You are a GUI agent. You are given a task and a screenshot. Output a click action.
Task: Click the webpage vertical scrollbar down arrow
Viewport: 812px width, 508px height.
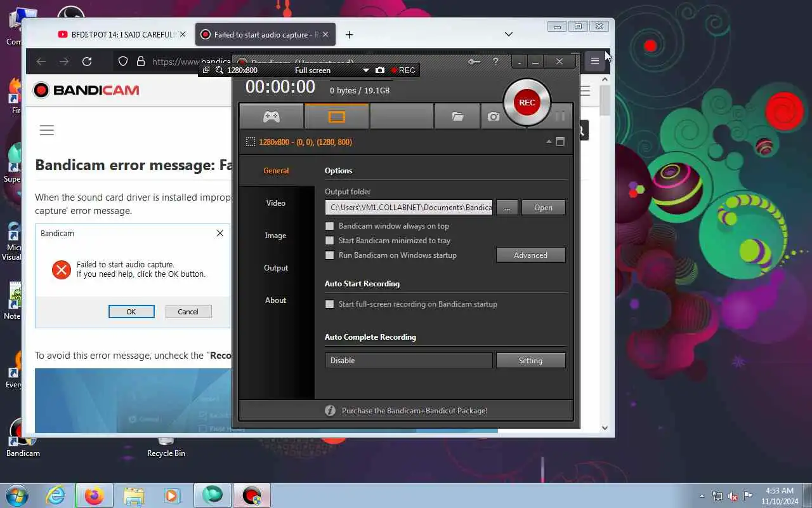pyautogui.click(x=605, y=428)
